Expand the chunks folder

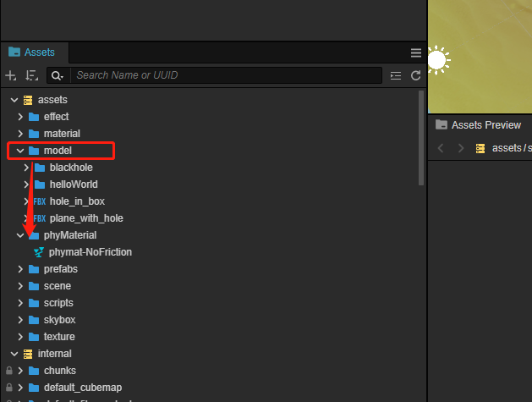(20, 371)
